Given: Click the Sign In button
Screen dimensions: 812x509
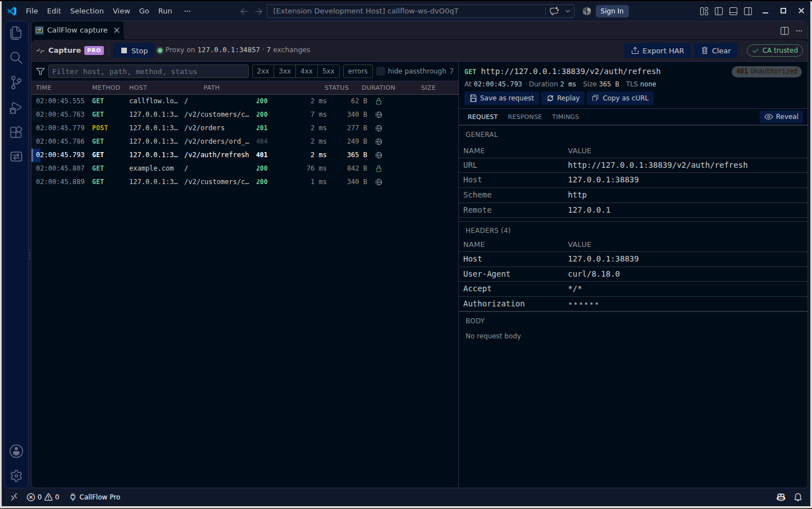Looking at the screenshot, I should pos(612,11).
